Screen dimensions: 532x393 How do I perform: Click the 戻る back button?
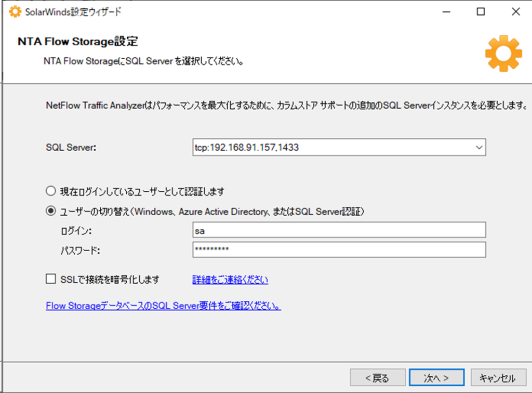378,377
